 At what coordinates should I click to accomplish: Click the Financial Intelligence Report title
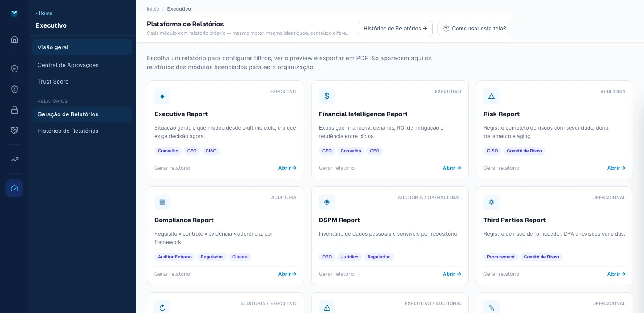click(363, 114)
